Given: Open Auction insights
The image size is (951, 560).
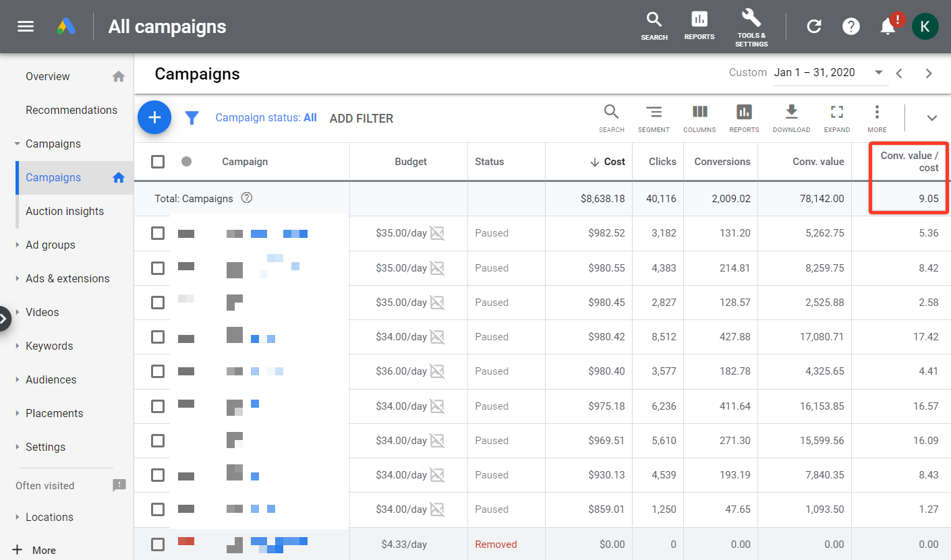Looking at the screenshot, I should (65, 211).
